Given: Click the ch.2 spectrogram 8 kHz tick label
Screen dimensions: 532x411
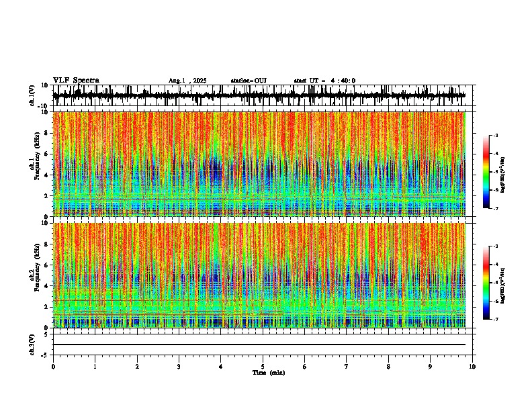Looking at the screenshot, I should coord(46,244).
